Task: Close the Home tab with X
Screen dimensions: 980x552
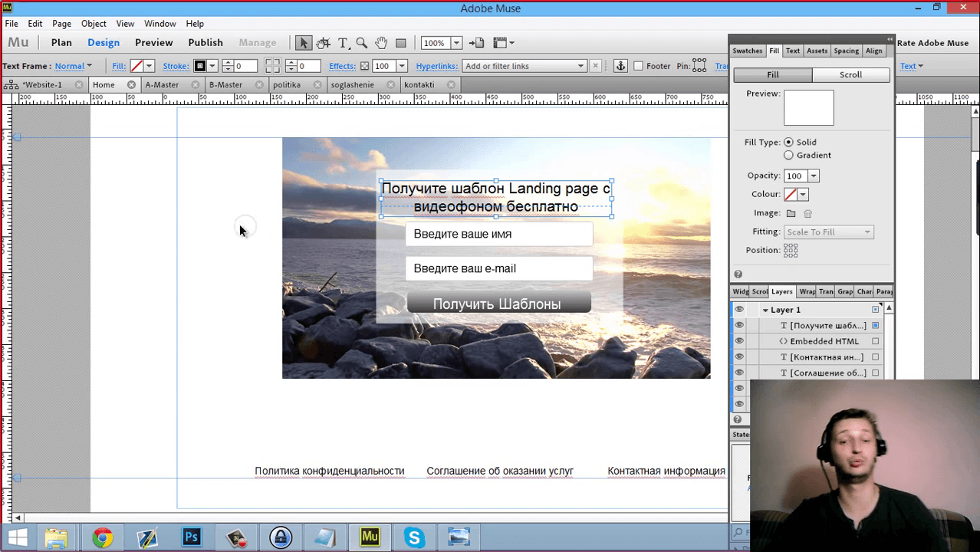Action: click(131, 85)
